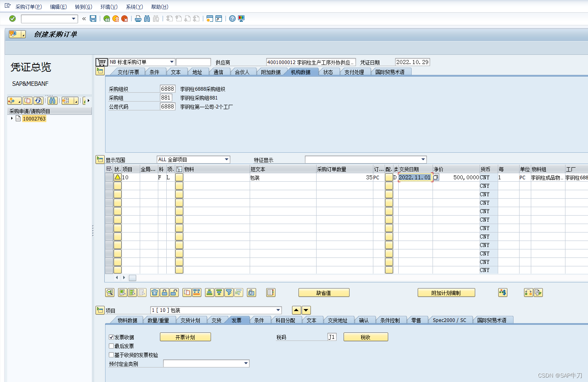Viewport: 588px width, 382px height.
Task: Click the Customize Local Layout monitor icon
Action: [241, 19]
